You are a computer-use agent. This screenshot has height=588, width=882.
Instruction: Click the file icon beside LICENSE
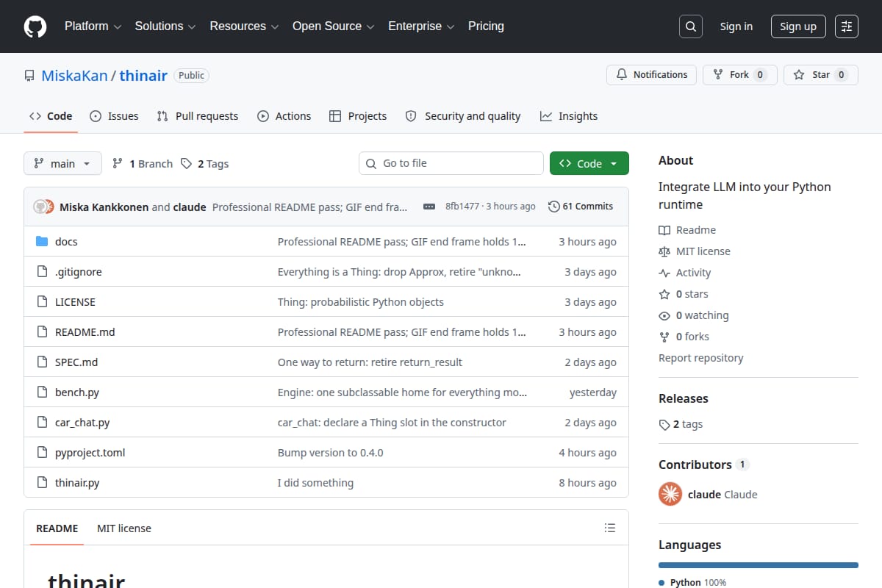[42, 302]
